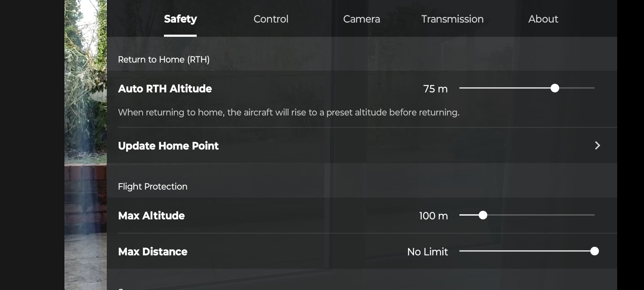Click the Max Distance slider handle
Screen dimensions: 644x290
click(x=594, y=251)
